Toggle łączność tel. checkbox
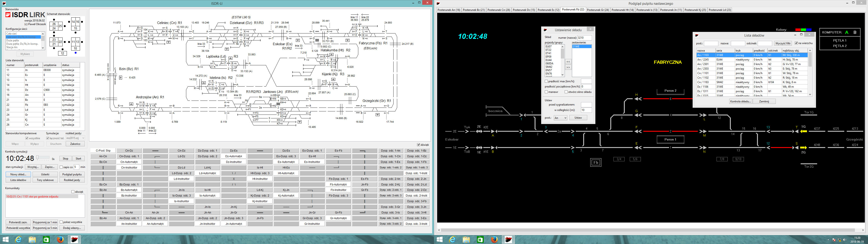The height and width of the screenshot is (244, 868). [x=47, y=138]
